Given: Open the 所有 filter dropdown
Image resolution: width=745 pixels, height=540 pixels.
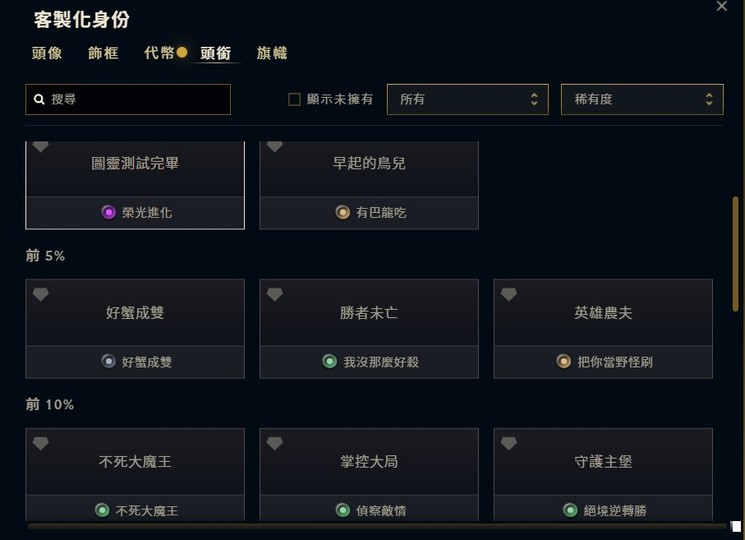Looking at the screenshot, I should click(467, 99).
